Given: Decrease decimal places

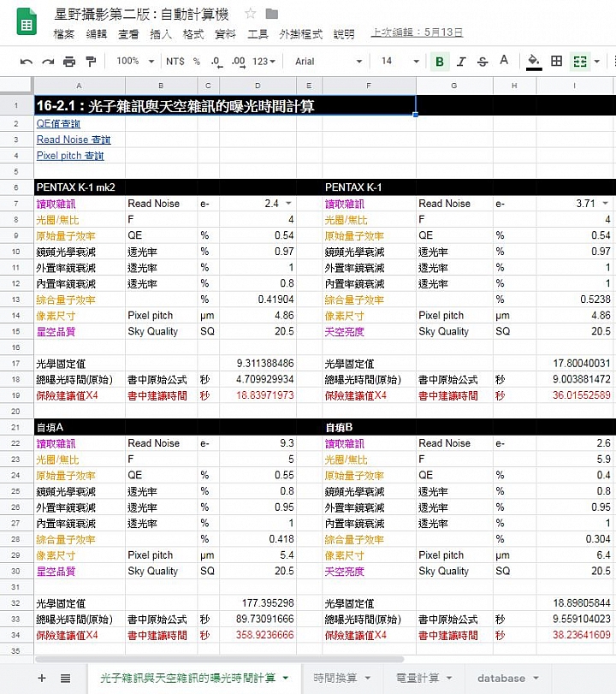Looking at the screenshot, I should [216, 62].
